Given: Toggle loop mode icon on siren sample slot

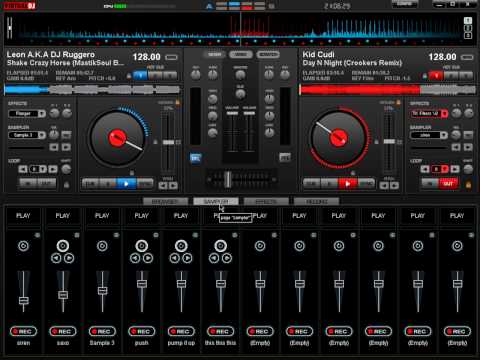Looking at the screenshot, I should 23,246.
